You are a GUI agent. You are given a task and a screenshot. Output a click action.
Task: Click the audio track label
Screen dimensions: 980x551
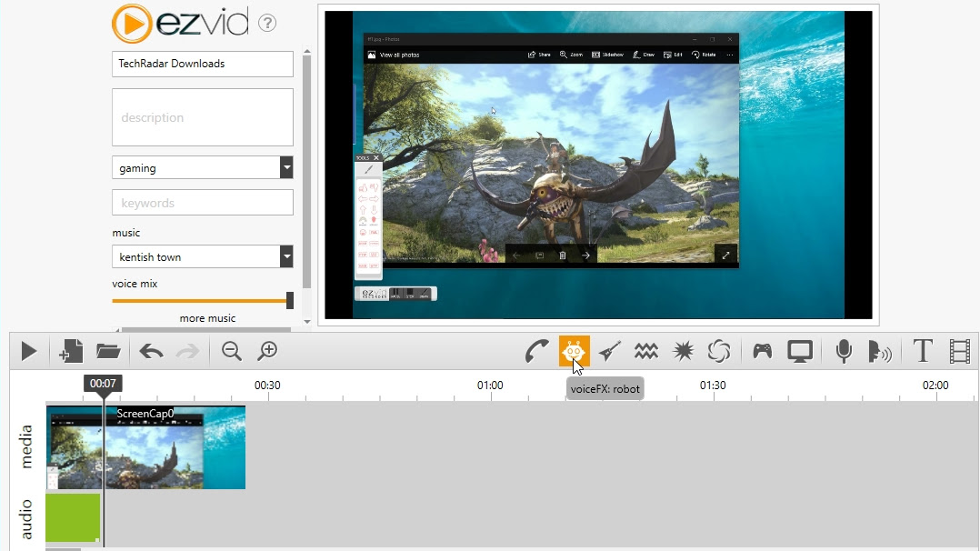click(x=25, y=519)
